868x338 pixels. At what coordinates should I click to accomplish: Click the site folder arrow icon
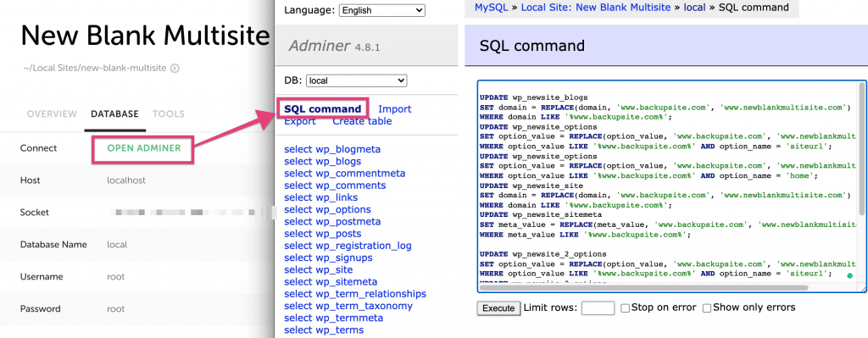[175, 69]
